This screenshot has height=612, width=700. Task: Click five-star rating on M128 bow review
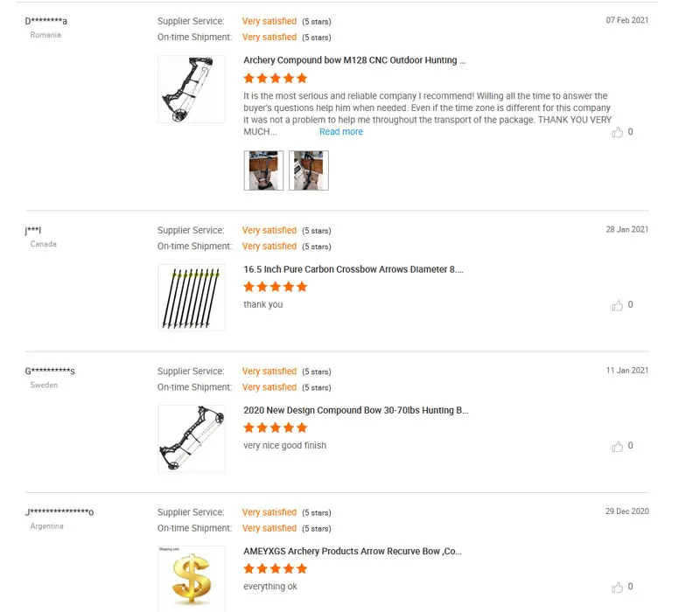(276, 78)
